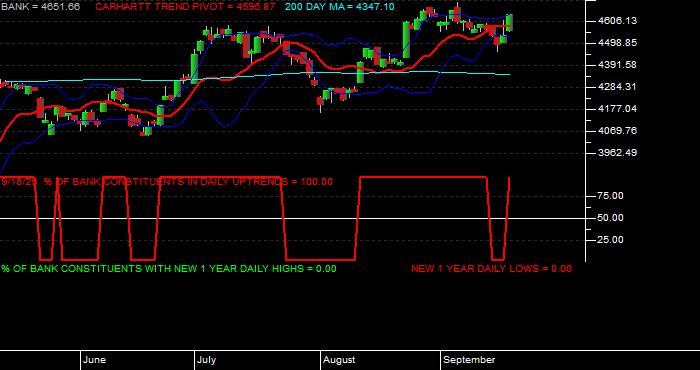Click the new 1 year daily highs text
The width and height of the screenshot is (700, 370).
tap(169, 269)
